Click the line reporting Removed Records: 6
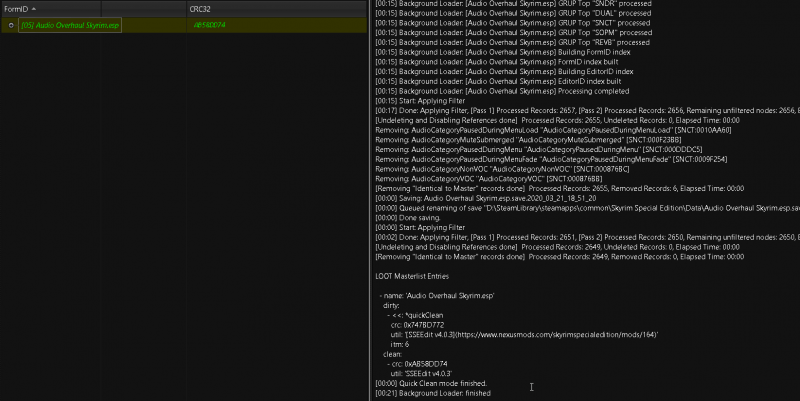The width and height of the screenshot is (800, 401). (560, 188)
